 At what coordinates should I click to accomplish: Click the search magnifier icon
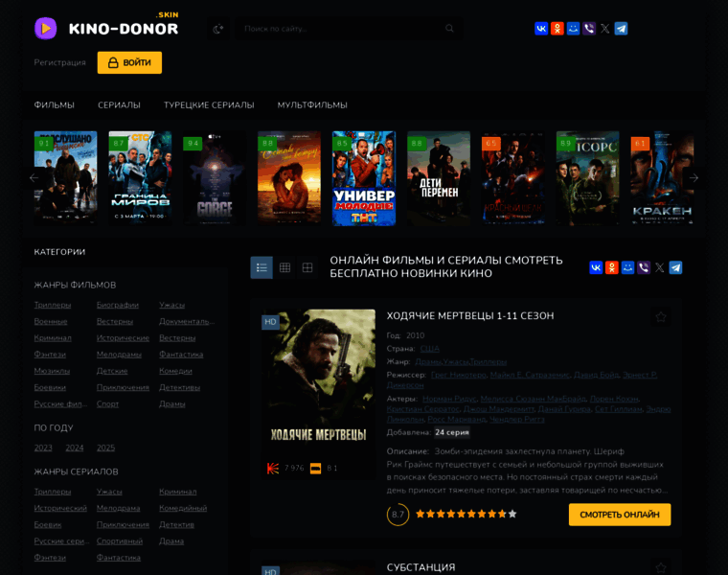click(x=449, y=29)
